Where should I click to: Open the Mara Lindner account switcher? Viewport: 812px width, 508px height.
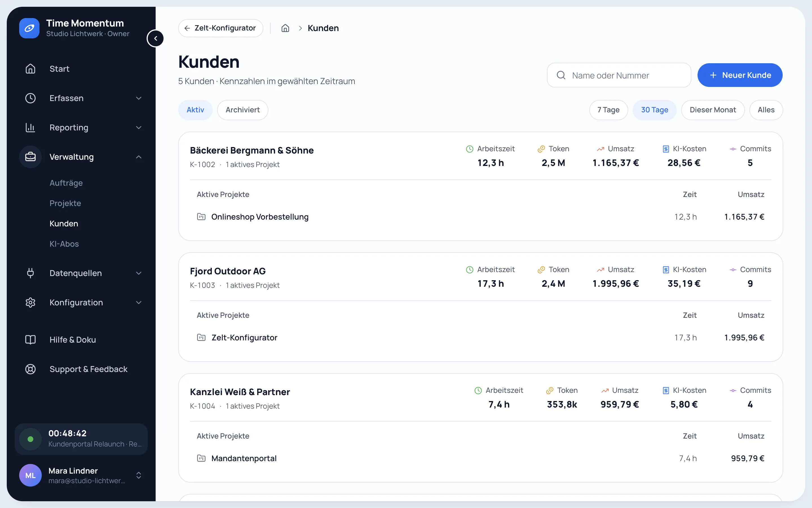pos(139,475)
